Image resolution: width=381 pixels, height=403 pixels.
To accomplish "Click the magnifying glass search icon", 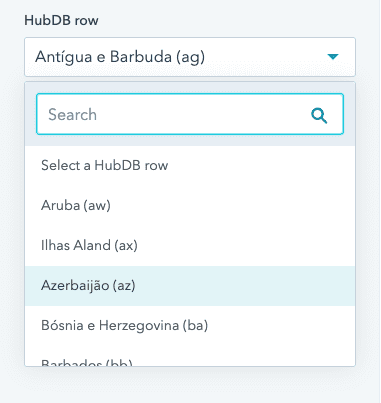I will click(319, 115).
